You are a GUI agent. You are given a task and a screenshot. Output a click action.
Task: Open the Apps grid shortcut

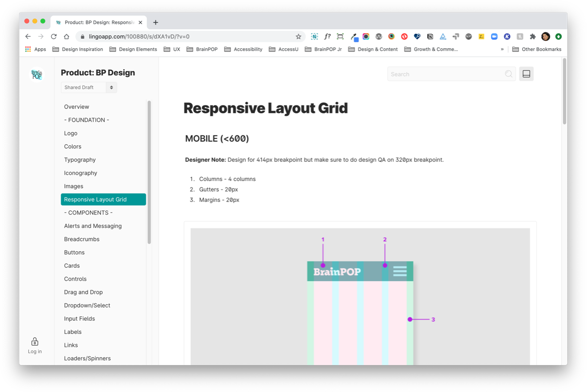point(35,49)
